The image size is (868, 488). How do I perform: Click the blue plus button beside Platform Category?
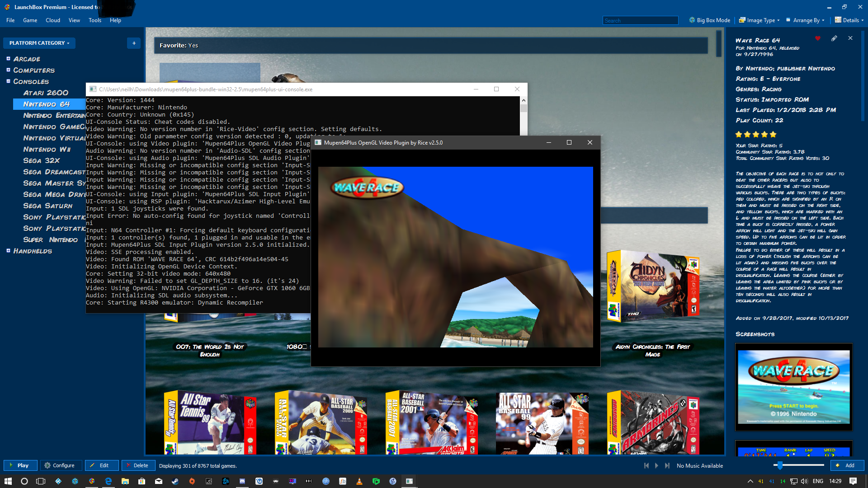pos(134,43)
